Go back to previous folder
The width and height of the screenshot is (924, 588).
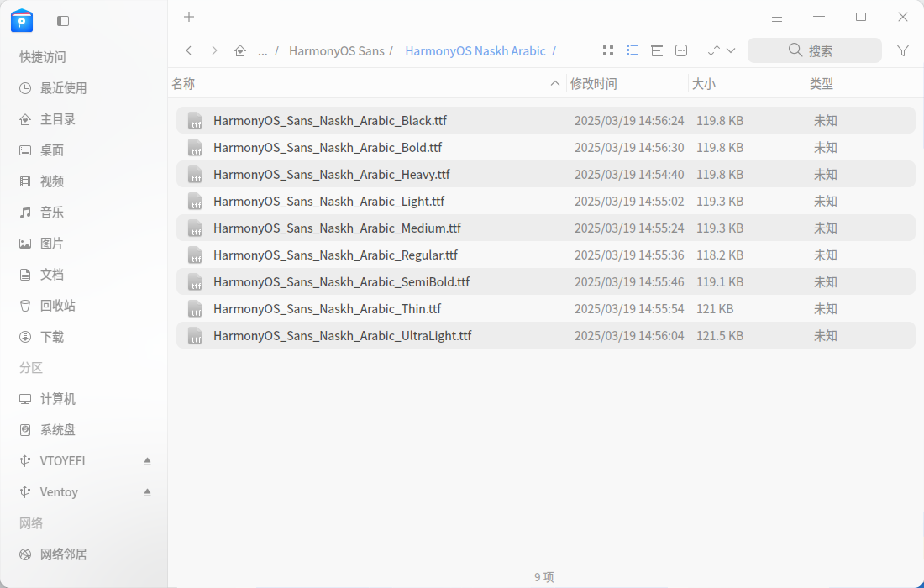click(x=188, y=50)
